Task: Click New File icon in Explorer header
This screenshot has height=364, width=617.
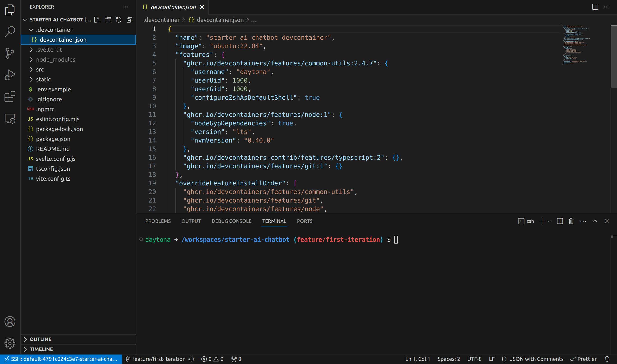Action: (97, 20)
